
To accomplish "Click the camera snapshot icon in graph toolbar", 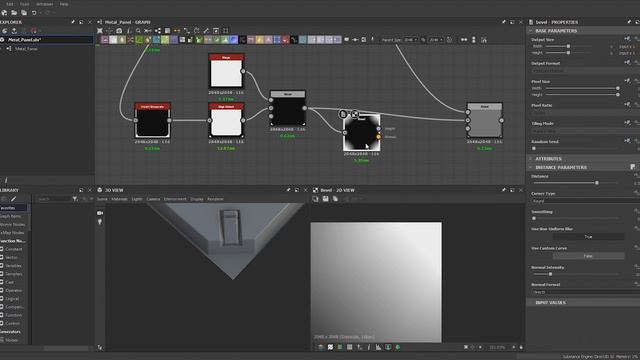I will 119,31.
